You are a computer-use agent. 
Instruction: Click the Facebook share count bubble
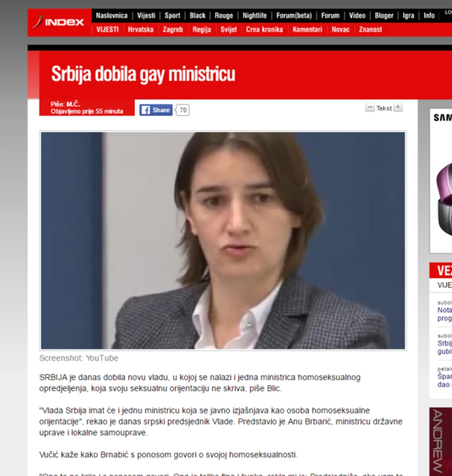(182, 110)
